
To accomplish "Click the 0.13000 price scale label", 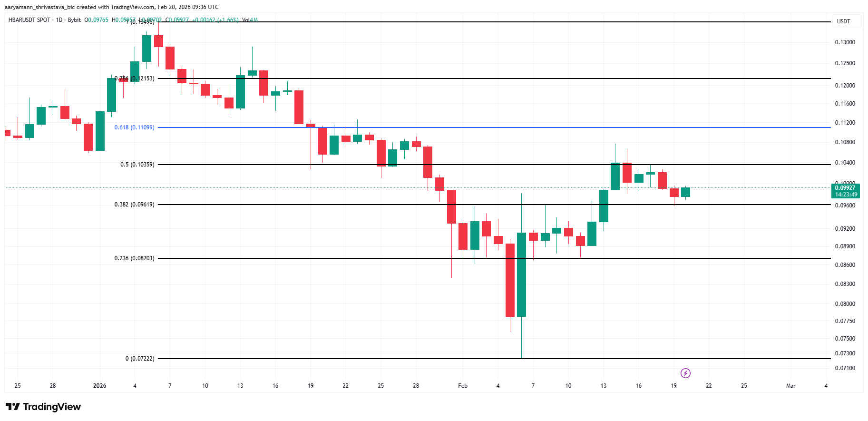I will coord(845,42).
